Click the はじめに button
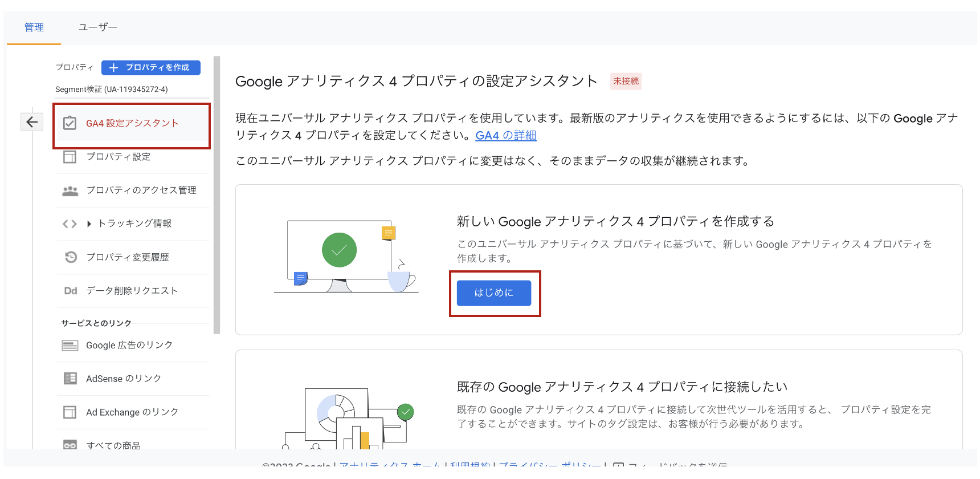980x479 pixels. [494, 293]
